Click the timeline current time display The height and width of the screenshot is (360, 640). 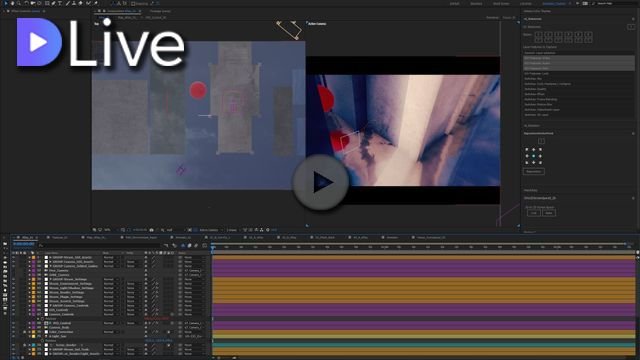pyautogui.click(x=24, y=244)
